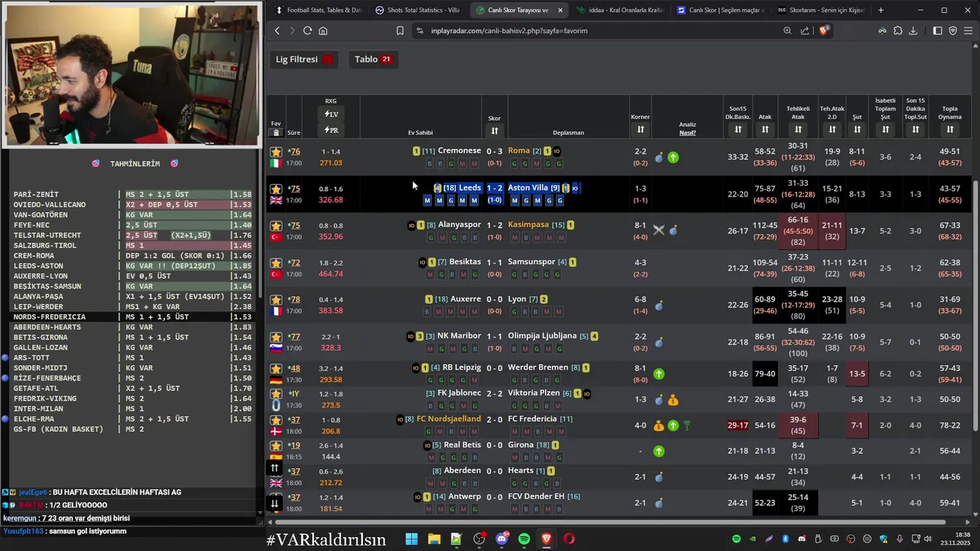Click the vertical page scrollbar
This screenshot has height=551, width=980.
point(975,306)
